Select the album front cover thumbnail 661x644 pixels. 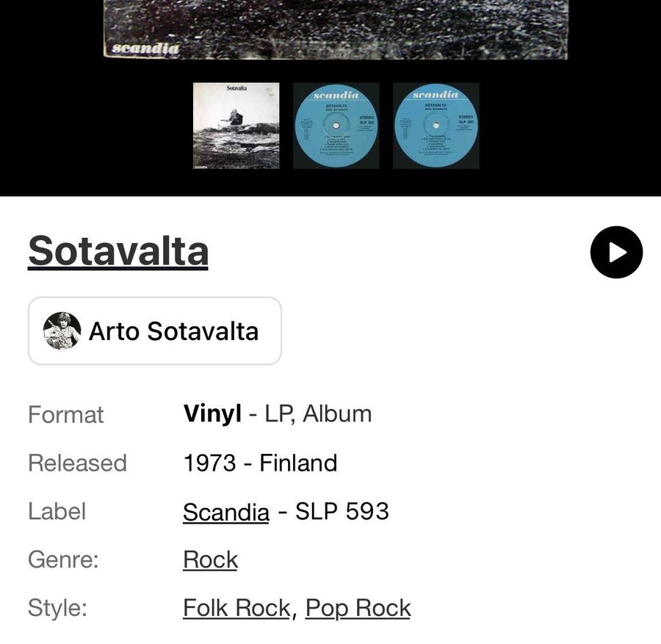(236, 126)
